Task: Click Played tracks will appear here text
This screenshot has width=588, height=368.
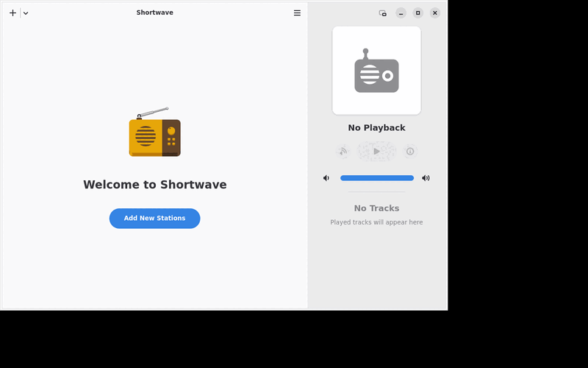Action: tap(376, 222)
